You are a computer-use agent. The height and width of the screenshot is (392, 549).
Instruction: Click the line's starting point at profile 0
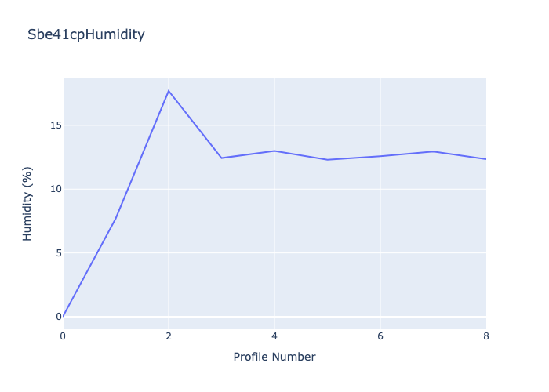point(64,316)
